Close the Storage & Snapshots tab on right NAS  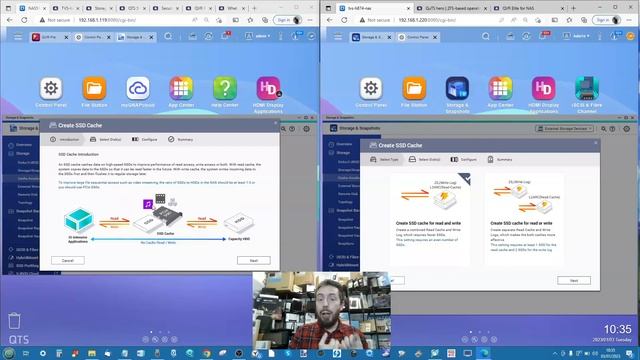point(389,37)
